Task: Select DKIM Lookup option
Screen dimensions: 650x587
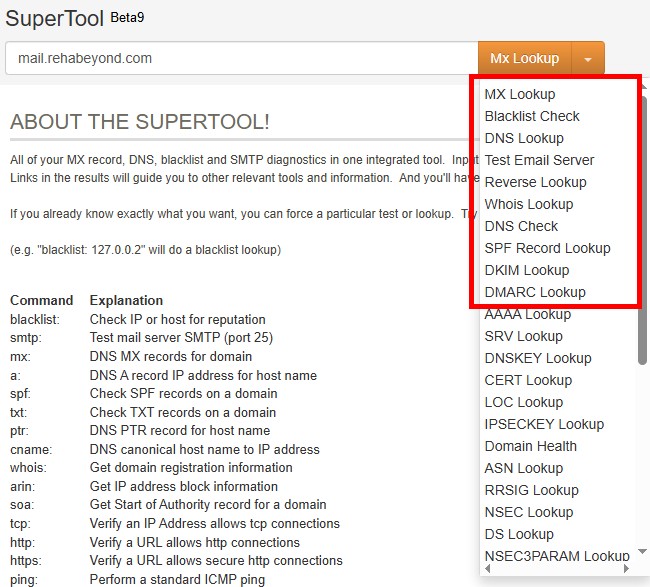Action: [526, 270]
